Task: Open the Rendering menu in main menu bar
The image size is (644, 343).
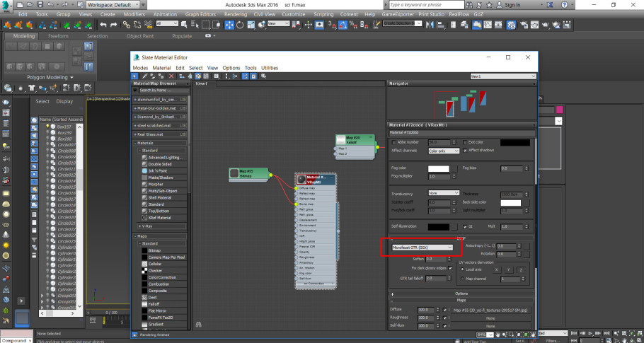Action: (x=236, y=14)
